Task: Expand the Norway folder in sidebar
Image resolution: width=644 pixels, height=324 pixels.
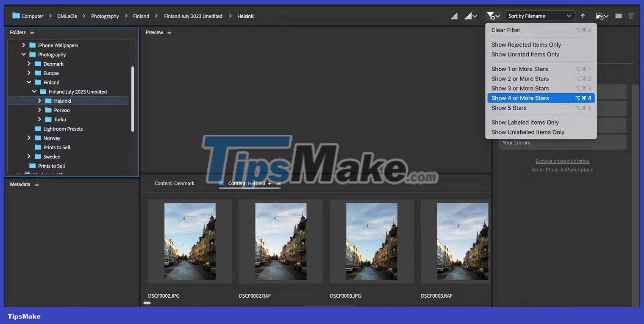Action: 29,138
